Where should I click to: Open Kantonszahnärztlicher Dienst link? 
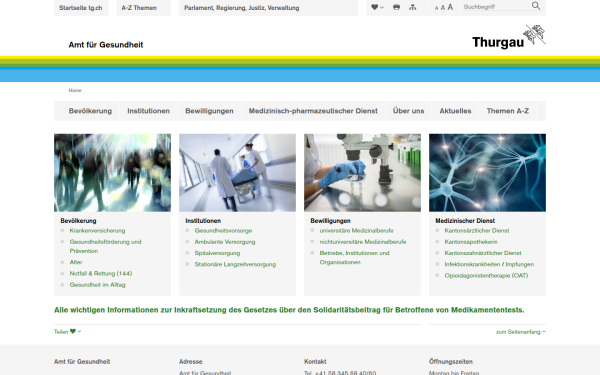click(x=483, y=253)
